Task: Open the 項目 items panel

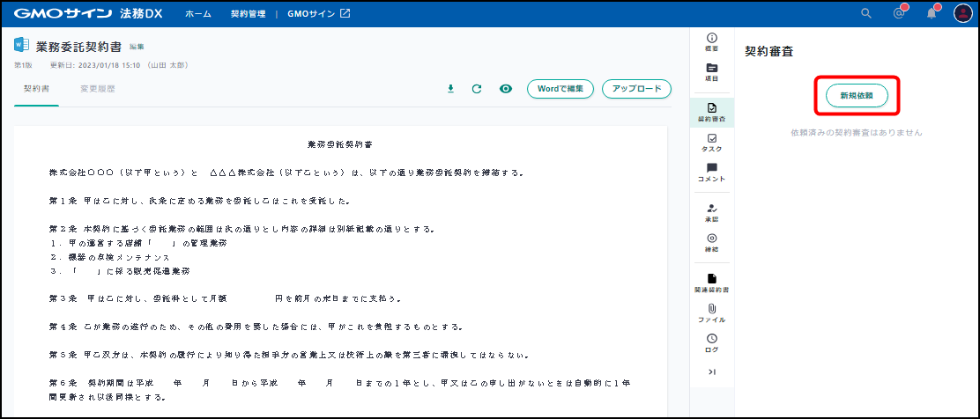Action: click(x=711, y=72)
